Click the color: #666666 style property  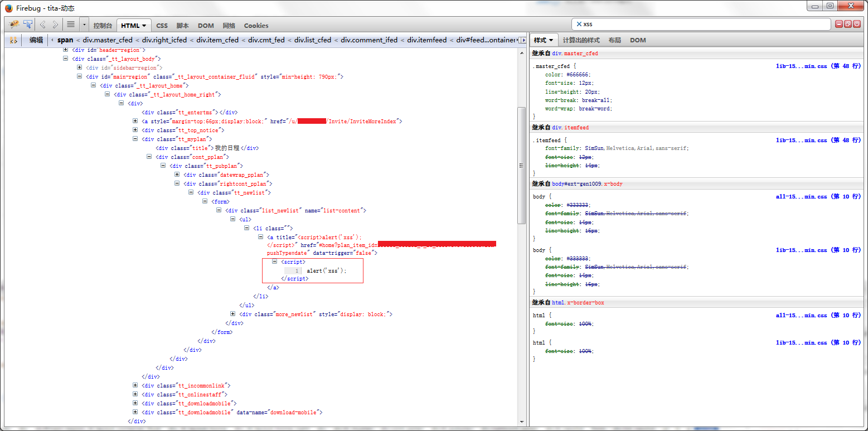pyautogui.click(x=568, y=75)
